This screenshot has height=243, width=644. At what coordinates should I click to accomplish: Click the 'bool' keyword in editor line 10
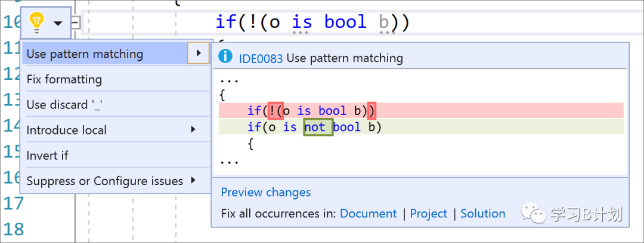[x=345, y=22]
